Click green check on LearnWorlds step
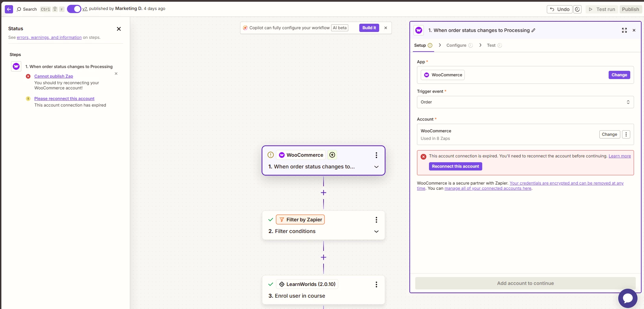The width and height of the screenshot is (644, 309). pos(271,284)
